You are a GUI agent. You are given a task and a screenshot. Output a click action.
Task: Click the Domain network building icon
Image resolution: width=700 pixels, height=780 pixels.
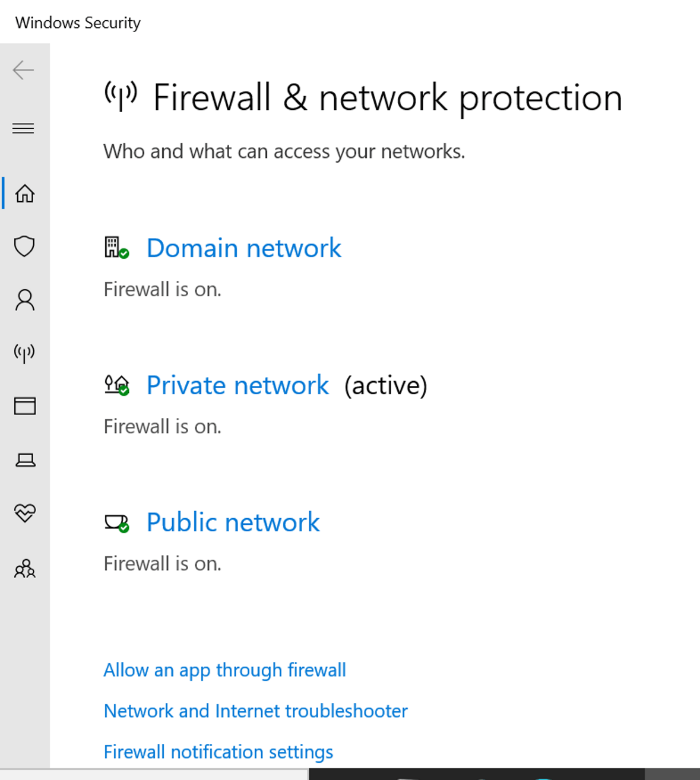[116, 248]
